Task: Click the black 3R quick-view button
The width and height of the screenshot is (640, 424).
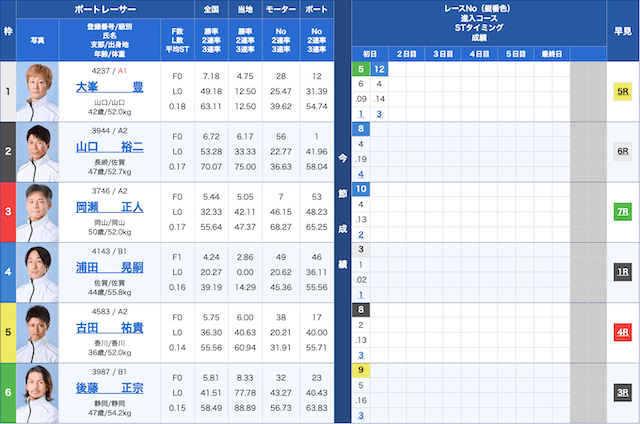Action: [622, 392]
